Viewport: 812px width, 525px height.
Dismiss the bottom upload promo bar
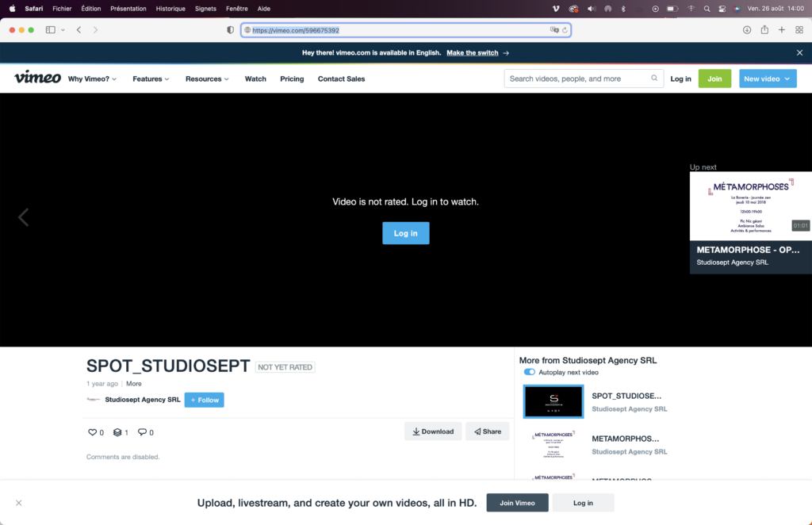tap(19, 503)
